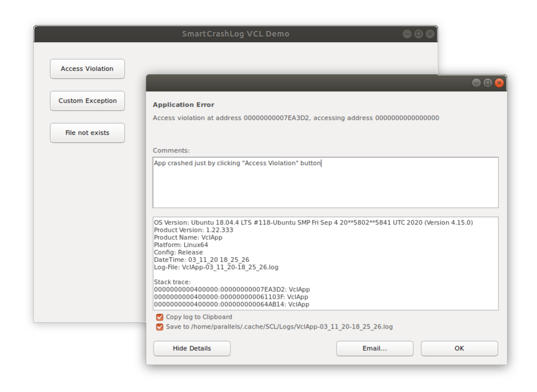
Task: Click the 'Product Version: 1.22.333' line
Action: [194, 230]
